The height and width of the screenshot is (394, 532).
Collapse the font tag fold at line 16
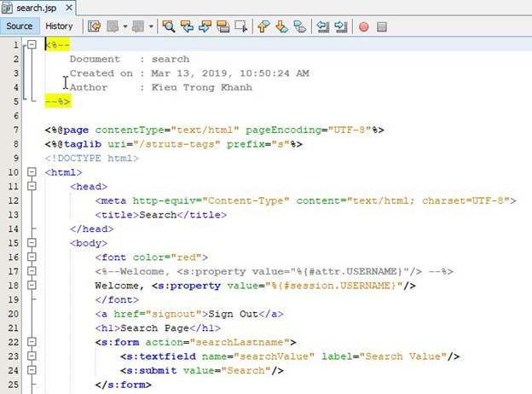[x=32, y=257]
